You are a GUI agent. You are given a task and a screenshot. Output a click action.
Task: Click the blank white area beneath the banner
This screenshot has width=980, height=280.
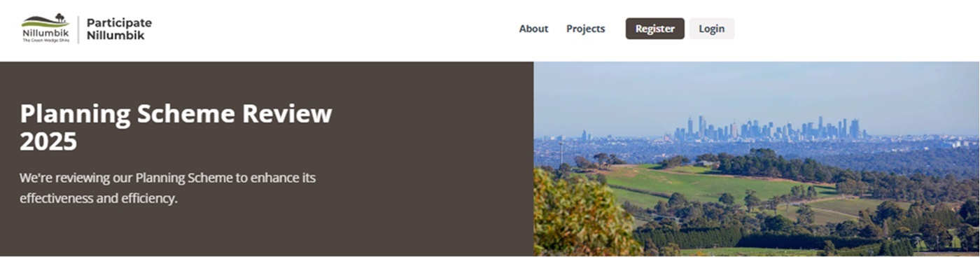[x=490, y=269]
